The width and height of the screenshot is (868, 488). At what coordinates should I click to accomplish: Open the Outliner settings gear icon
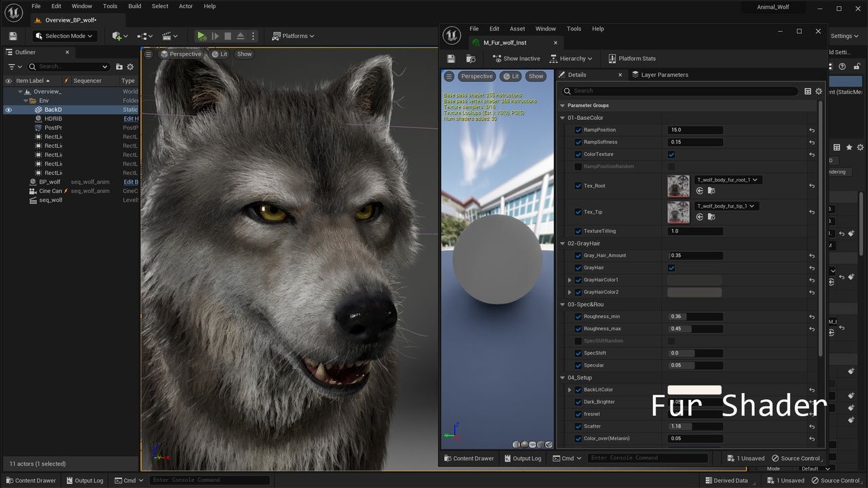point(130,66)
